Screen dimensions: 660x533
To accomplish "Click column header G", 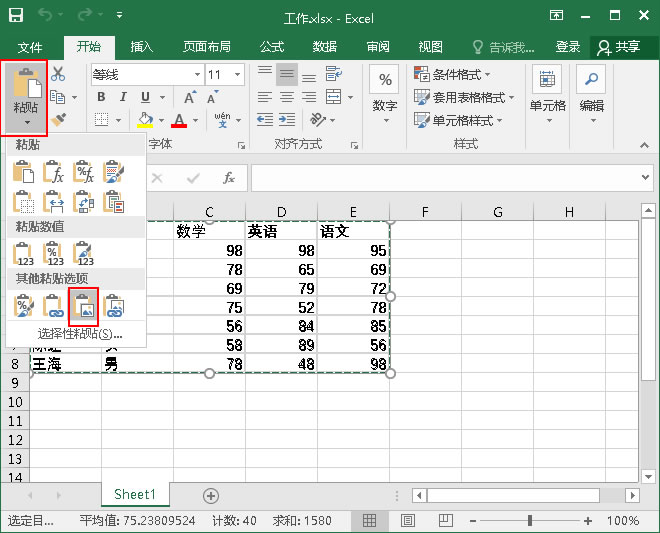I will tap(498, 212).
